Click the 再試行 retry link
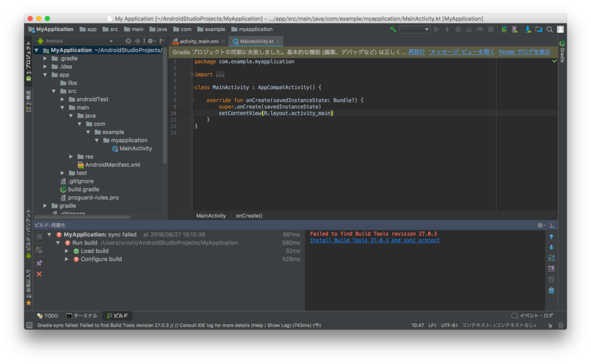Viewport: 591px width, 364px height. (417, 52)
